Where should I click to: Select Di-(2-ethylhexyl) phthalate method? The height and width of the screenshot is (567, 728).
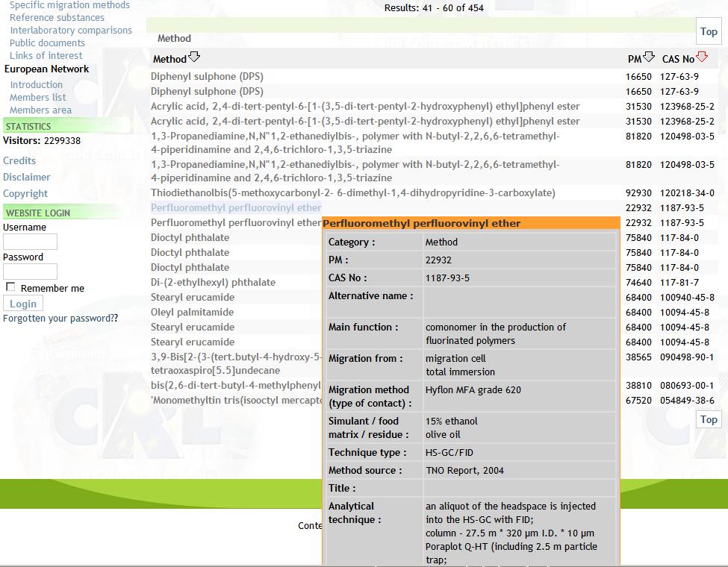(213, 283)
